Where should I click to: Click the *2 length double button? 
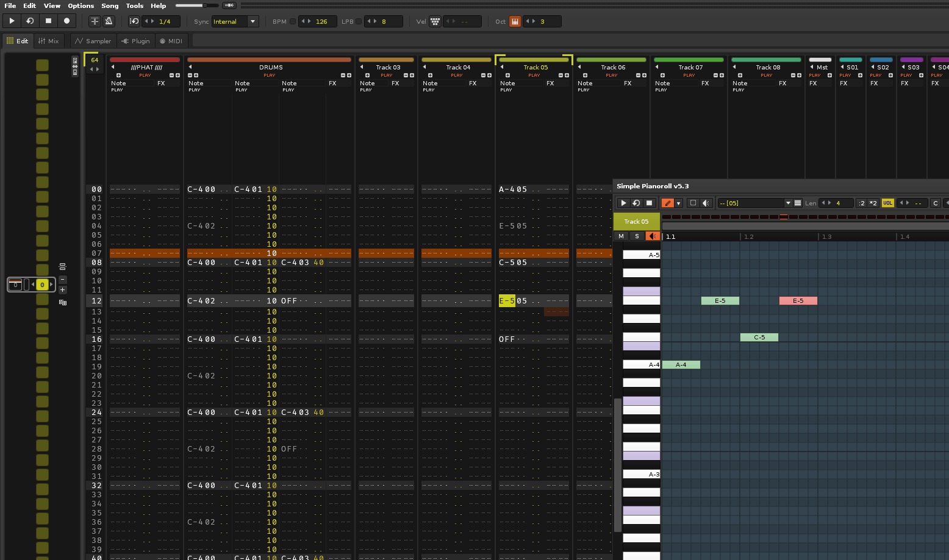(873, 203)
